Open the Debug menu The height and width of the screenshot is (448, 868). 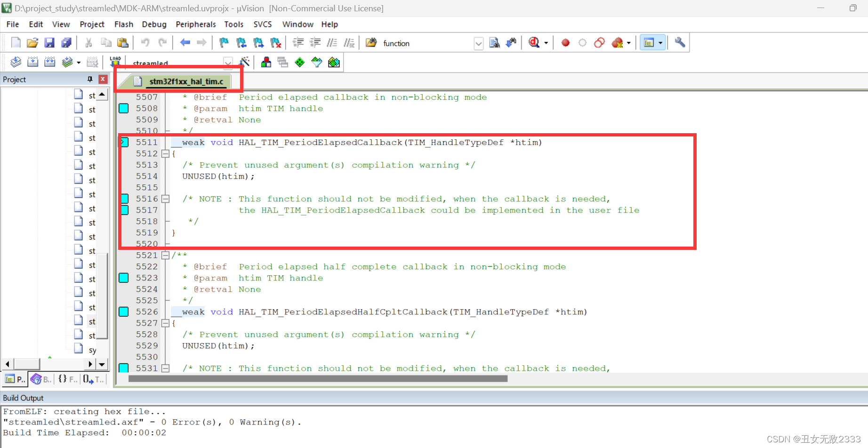(154, 24)
